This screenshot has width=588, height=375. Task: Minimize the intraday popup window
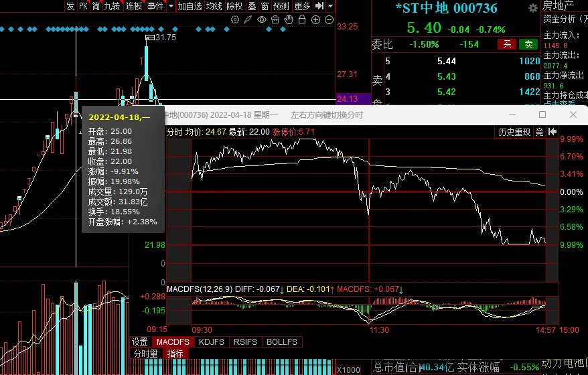[x=512, y=115]
